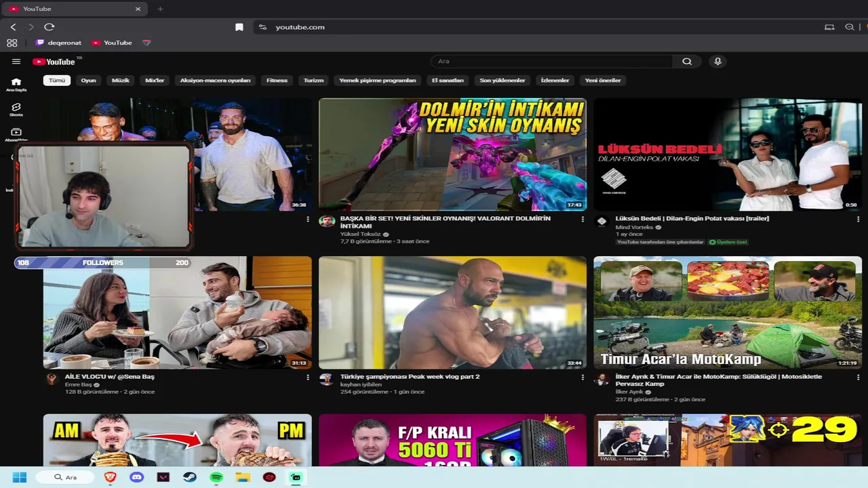This screenshot has width=868, height=488.
Task: Open Discord from the taskbar
Action: (136, 477)
